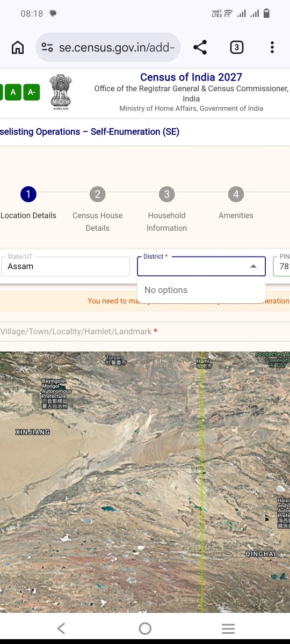The image size is (290, 644).
Task: Tap the Android recent apps button
Action: coord(228,628)
